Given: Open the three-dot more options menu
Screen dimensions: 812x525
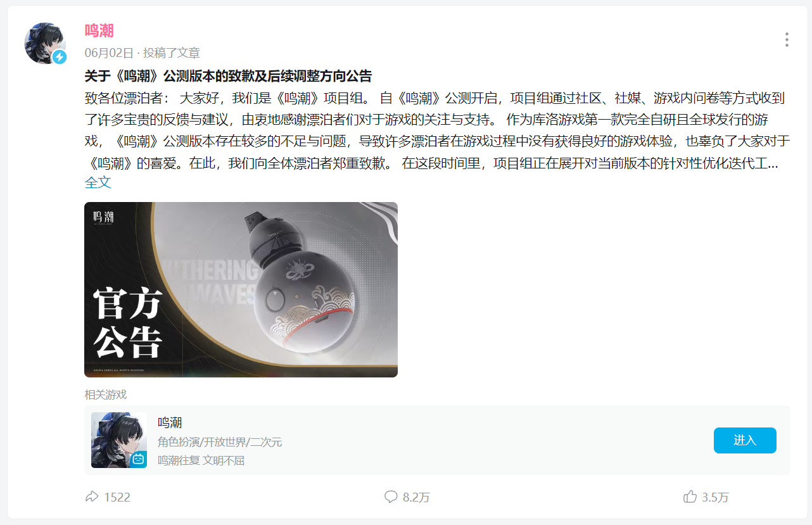Looking at the screenshot, I should (x=786, y=40).
